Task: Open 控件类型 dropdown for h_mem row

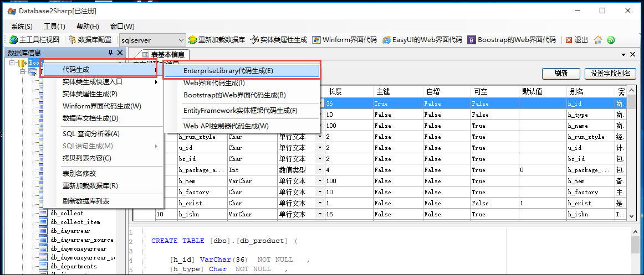Action: (319, 181)
